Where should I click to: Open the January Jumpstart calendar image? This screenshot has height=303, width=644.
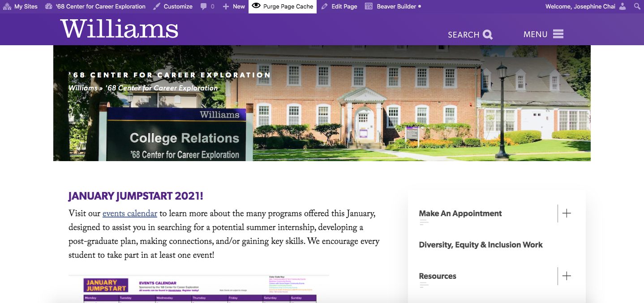click(199, 289)
